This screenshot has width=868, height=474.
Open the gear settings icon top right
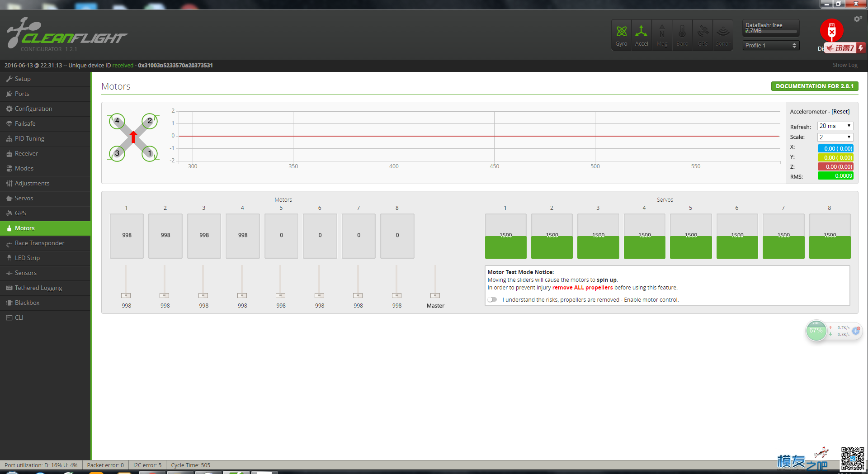click(858, 19)
